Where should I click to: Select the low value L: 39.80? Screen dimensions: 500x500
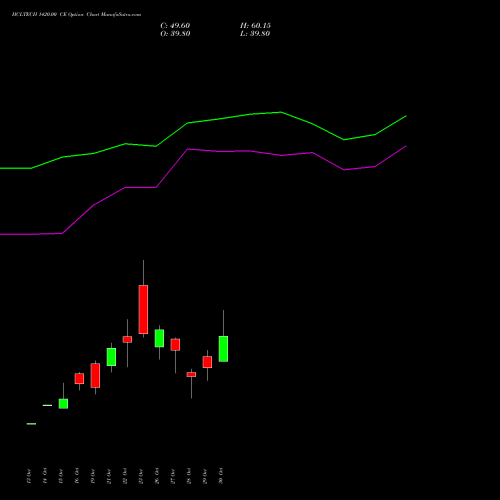[x=255, y=34]
